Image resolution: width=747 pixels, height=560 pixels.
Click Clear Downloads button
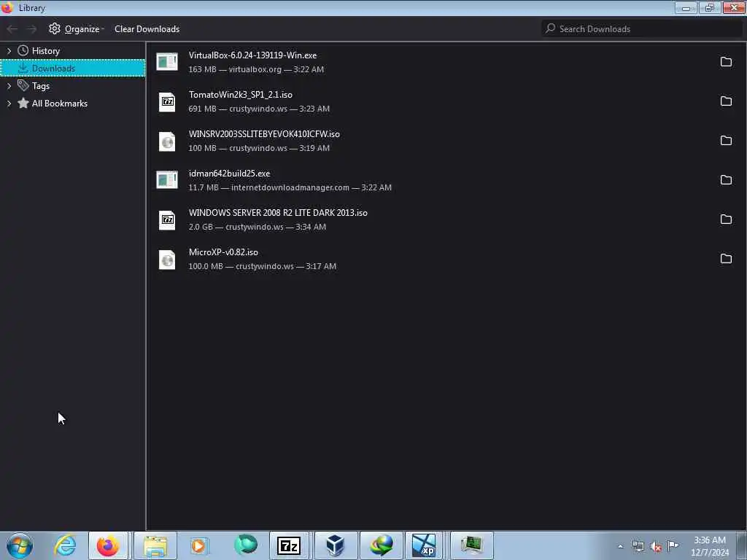tap(147, 29)
